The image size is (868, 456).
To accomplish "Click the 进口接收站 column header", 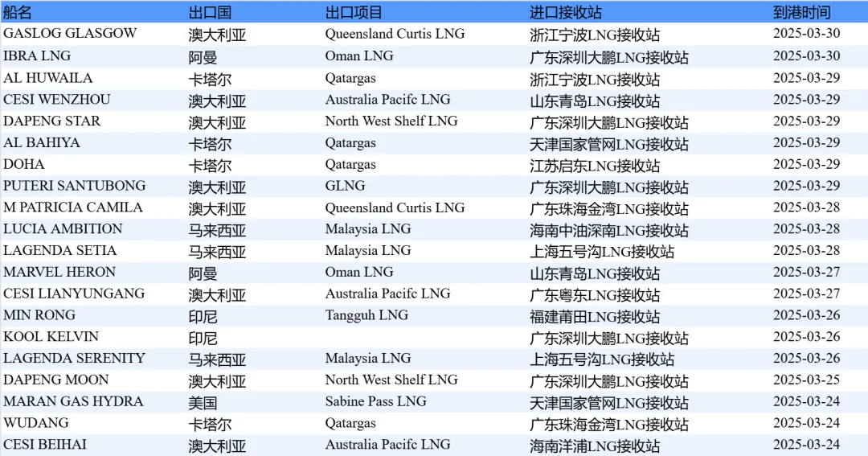I will point(566,12).
